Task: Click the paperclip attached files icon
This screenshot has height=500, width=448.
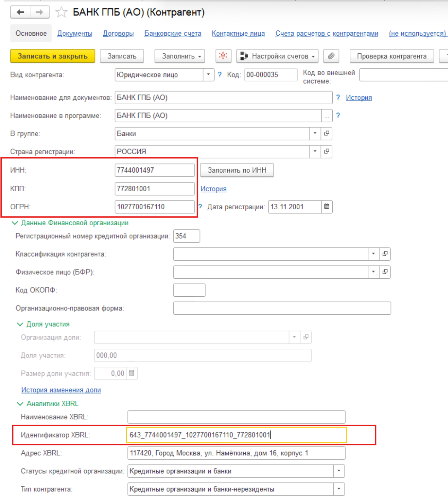Action: coord(331,56)
